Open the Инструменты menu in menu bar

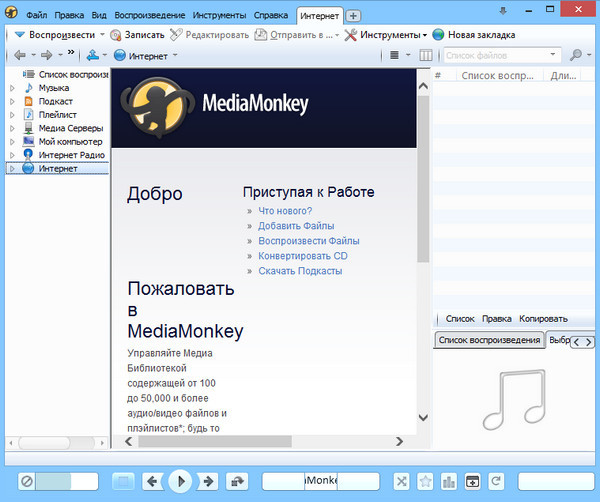click(219, 15)
